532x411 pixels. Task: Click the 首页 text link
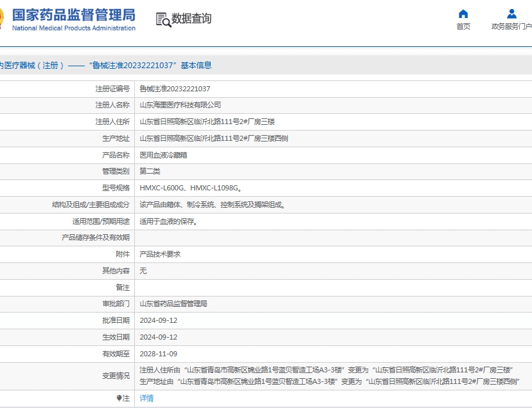(x=463, y=26)
